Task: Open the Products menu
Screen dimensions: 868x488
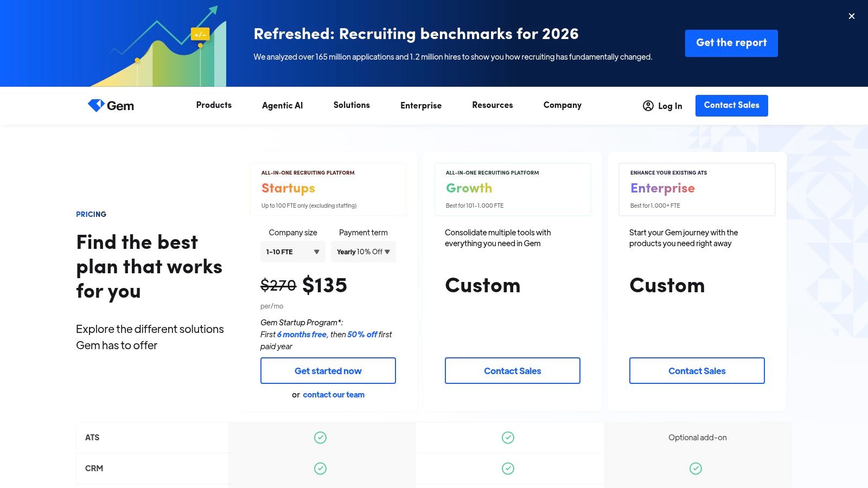Action: [x=213, y=105]
